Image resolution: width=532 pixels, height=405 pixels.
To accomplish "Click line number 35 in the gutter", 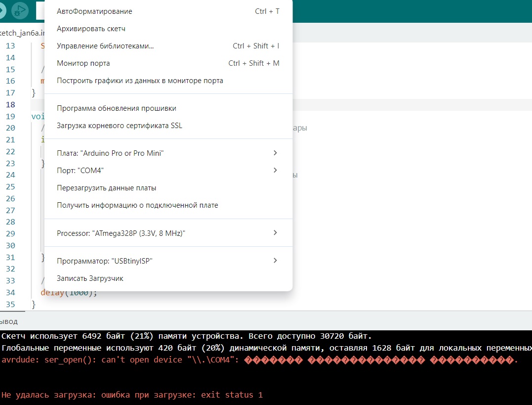I will click(x=10, y=304).
